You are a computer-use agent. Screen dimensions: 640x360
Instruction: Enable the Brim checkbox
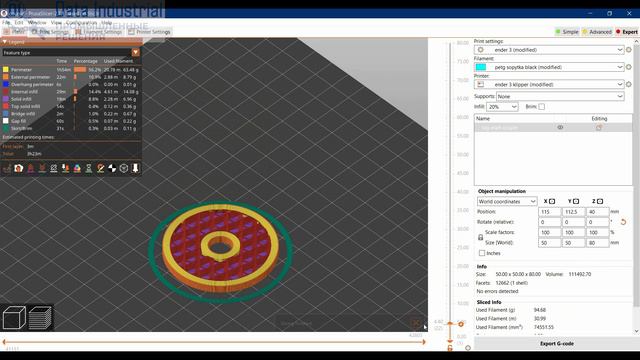[x=541, y=107]
